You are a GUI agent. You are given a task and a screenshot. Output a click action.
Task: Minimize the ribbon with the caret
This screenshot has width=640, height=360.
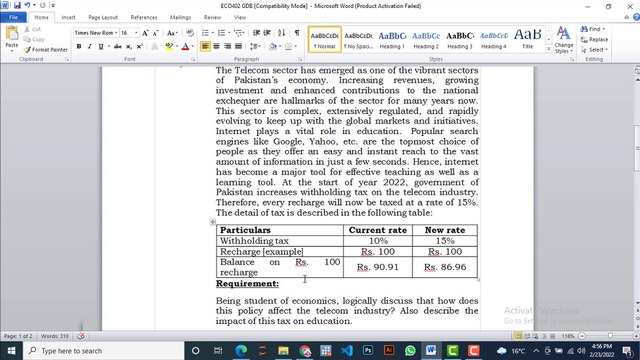click(626, 17)
